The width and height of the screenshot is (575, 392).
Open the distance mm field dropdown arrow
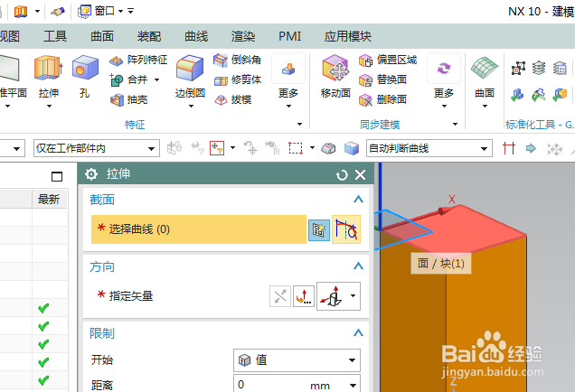pos(353,386)
